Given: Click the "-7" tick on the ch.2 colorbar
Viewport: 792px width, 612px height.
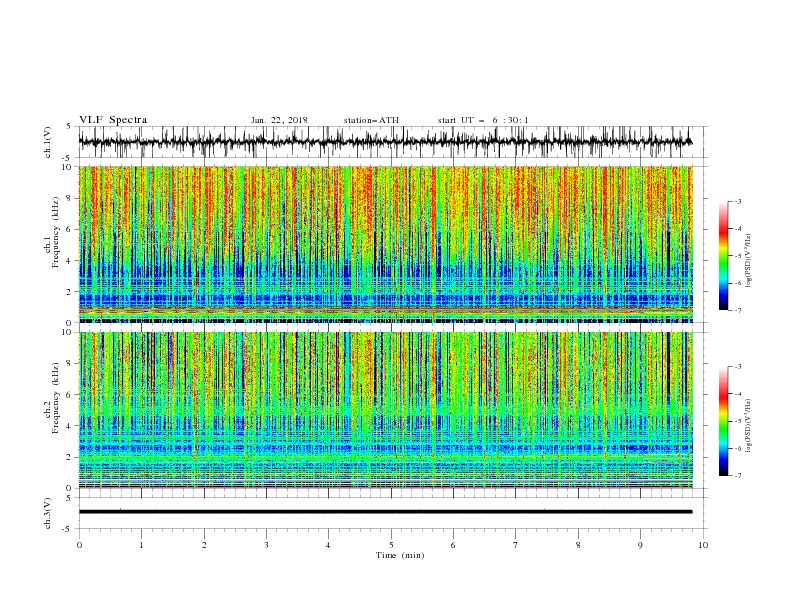Looking at the screenshot, I should tap(737, 476).
